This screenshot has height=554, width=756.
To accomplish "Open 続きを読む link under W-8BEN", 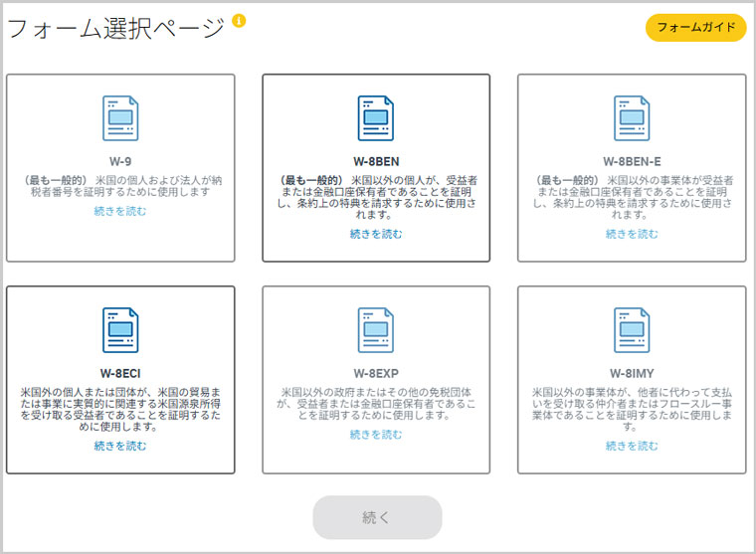I will tap(376, 234).
